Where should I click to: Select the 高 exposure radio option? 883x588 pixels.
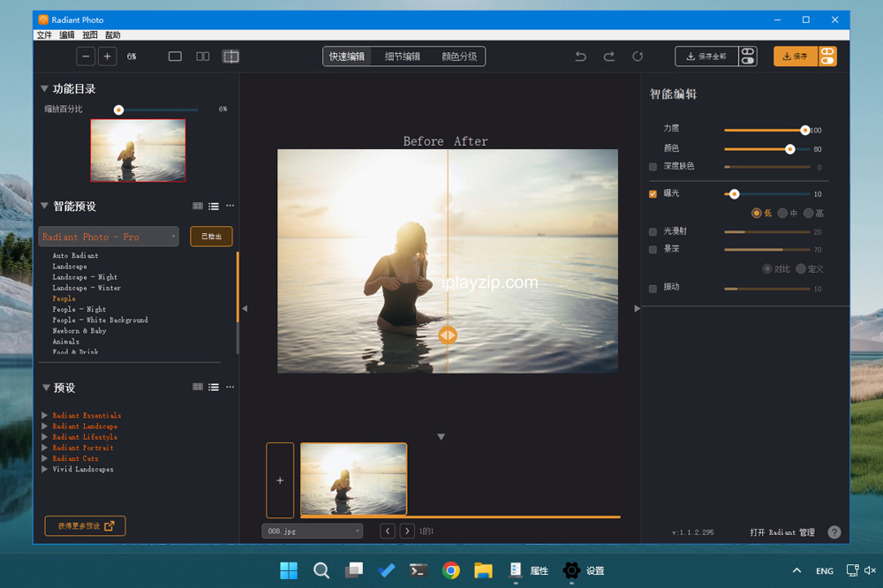tap(808, 213)
